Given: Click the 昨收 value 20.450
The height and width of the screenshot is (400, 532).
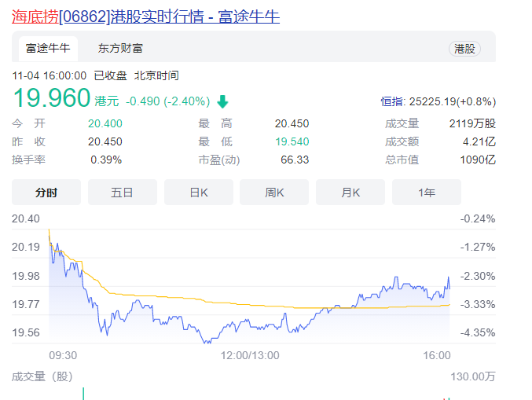Looking at the screenshot, I should pyautogui.click(x=105, y=141).
